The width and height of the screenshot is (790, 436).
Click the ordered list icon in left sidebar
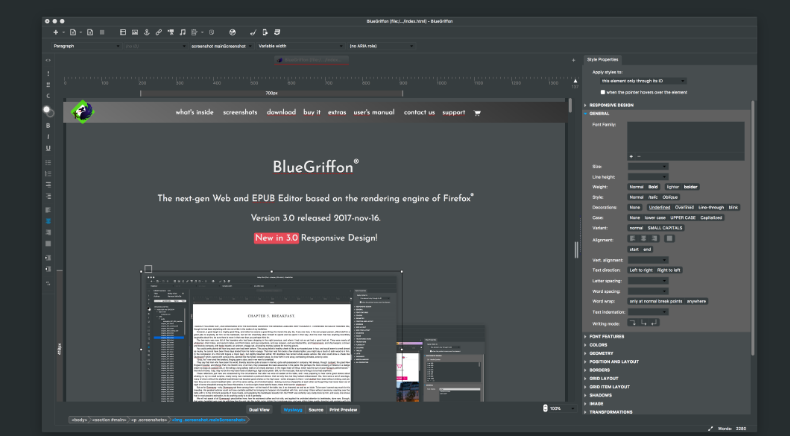coord(48,173)
